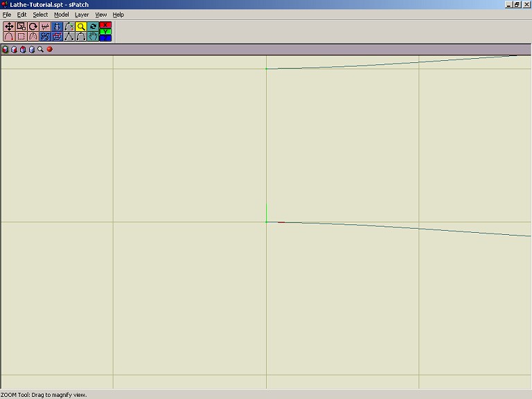The image size is (532, 399).
Task: Click the sPatch title bar app icon
Action: pos(4,4)
